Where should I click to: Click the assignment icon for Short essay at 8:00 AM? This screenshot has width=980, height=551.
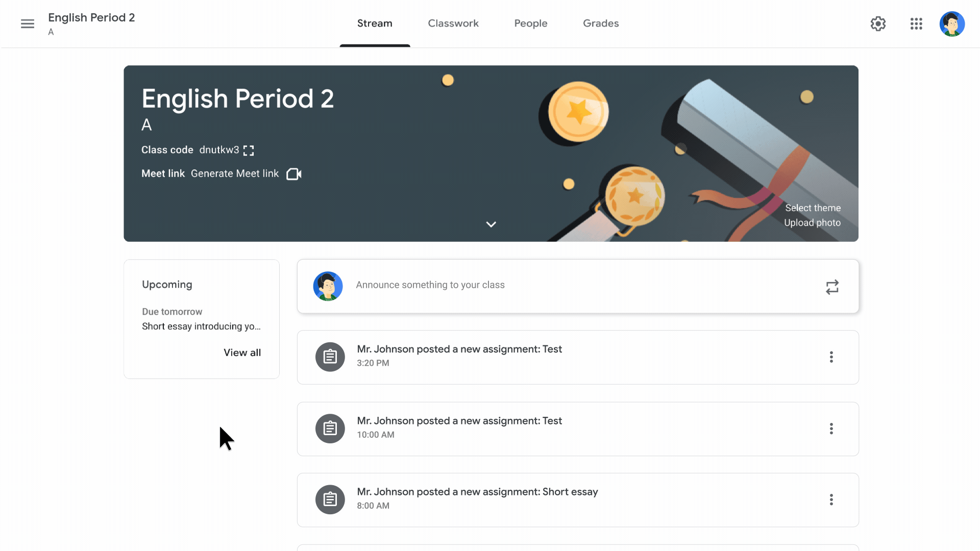[x=330, y=499]
